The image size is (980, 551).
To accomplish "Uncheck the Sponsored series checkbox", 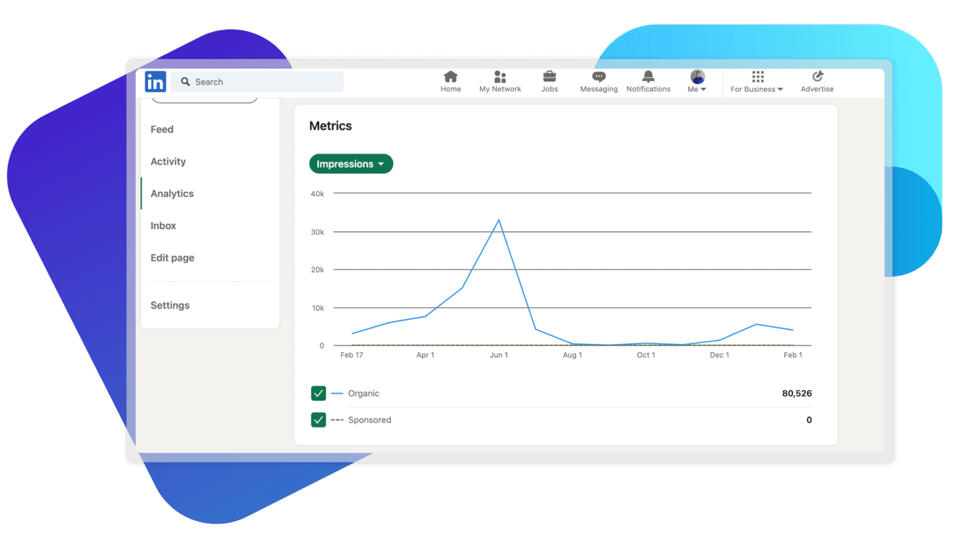I will [x=318, y=420].
